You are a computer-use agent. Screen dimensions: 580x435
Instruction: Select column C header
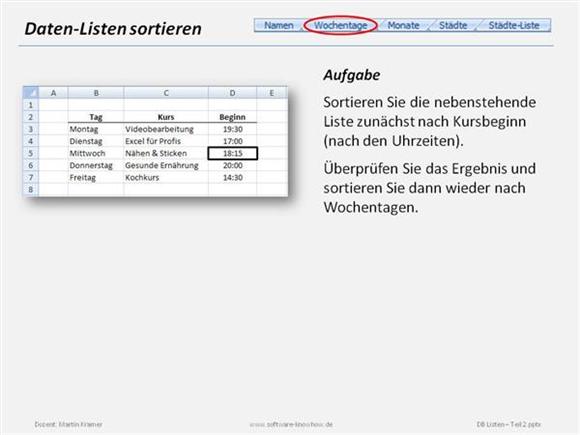click(x=166, y=93)
